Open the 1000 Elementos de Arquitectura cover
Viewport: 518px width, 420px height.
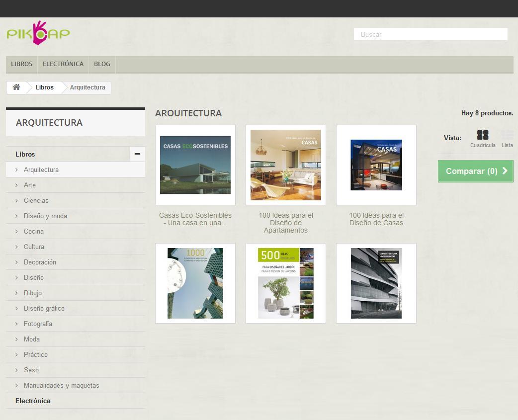click(195, 283)
